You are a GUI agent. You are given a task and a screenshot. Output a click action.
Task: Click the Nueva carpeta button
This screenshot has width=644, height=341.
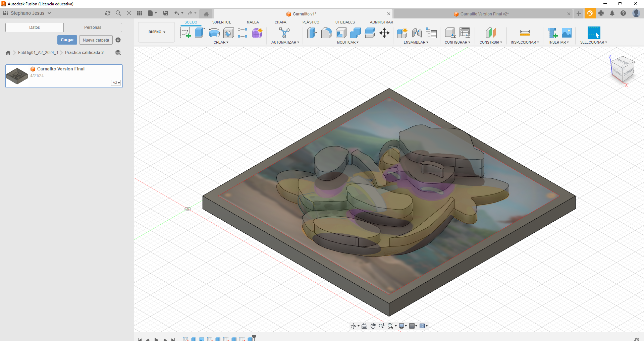pos(96,40)
